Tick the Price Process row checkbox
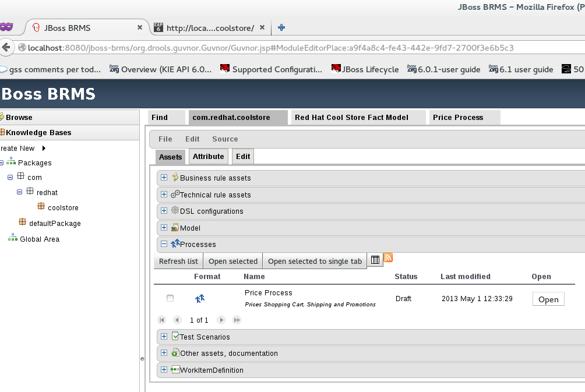Viewport: 585px width, 392px height. (x=170, y=298)
